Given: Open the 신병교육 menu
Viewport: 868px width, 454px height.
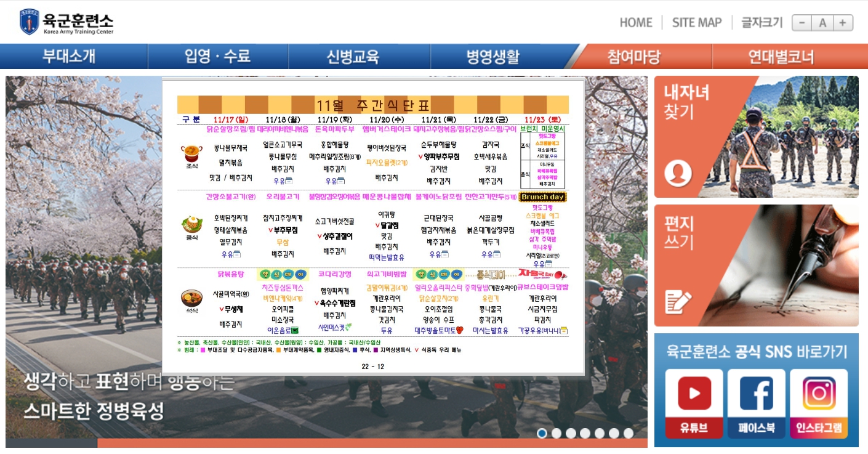Looking at the screenshot, I should pyautogui.click(x=353, y=57).
